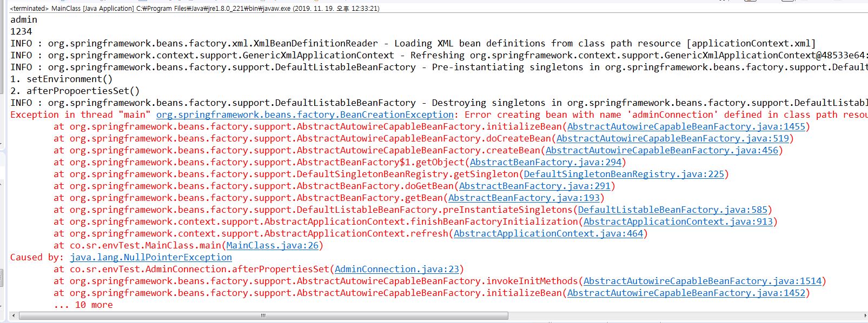Screen dimensions: 868x323
Task: Jump to MainClass.java:26 source
Action: 273,245
